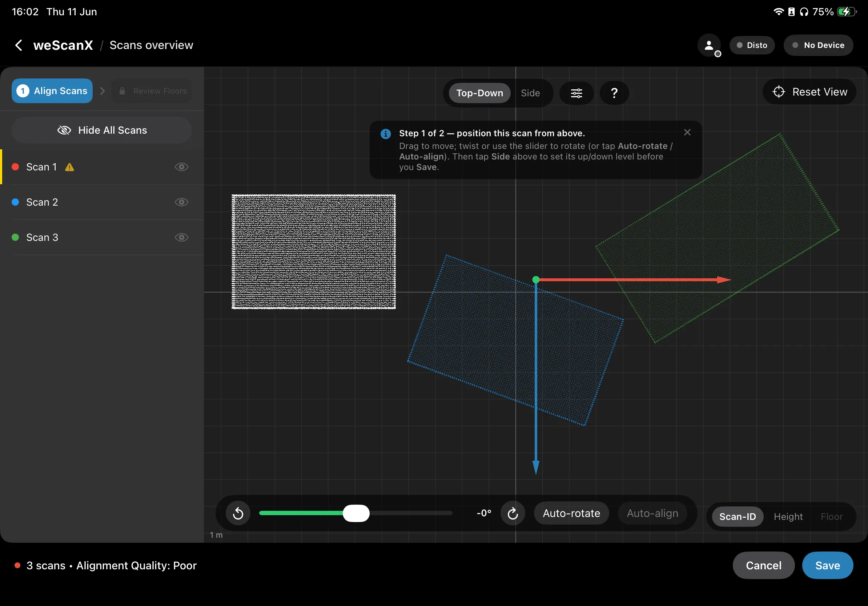Open the question mark help button
The height and width of the screenshot is (606, 868).
tap(614, 93)
